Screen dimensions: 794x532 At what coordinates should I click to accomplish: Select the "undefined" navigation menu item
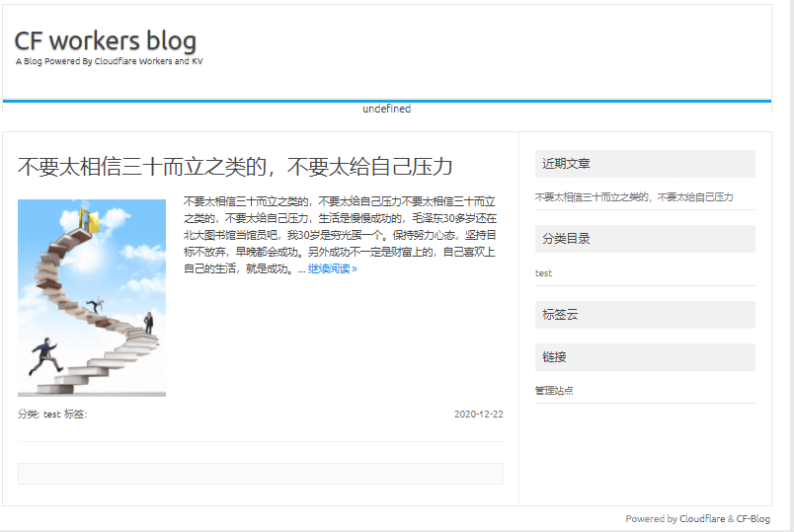386,109
